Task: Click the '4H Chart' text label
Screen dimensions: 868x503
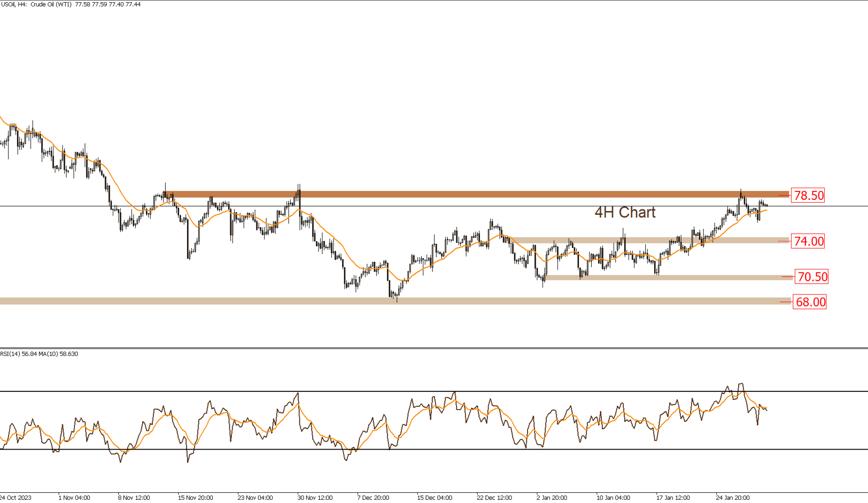Action: pyautogui.click(x=625, y=213)
